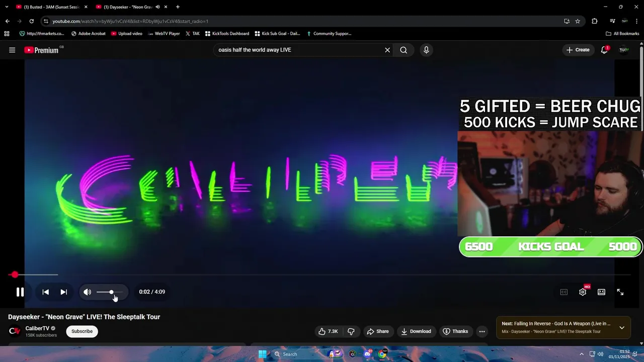The height and width of the screenshot is (362, 644).
Task: Download this video
Action: 416,331
